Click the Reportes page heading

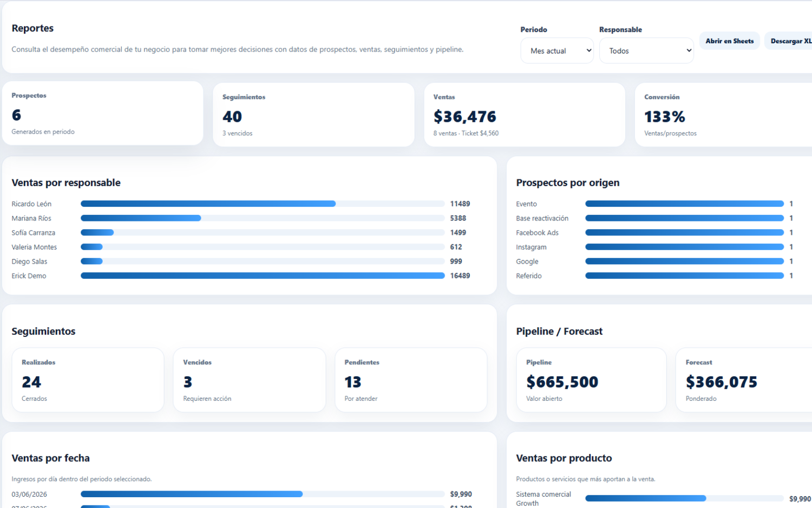(x=32, y=28)
